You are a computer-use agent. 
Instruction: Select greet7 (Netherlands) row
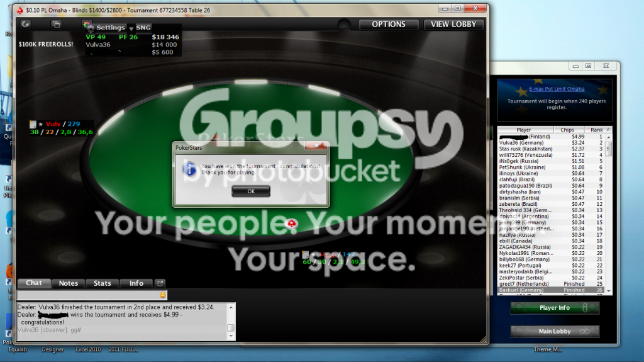click(x=551, y=284)
